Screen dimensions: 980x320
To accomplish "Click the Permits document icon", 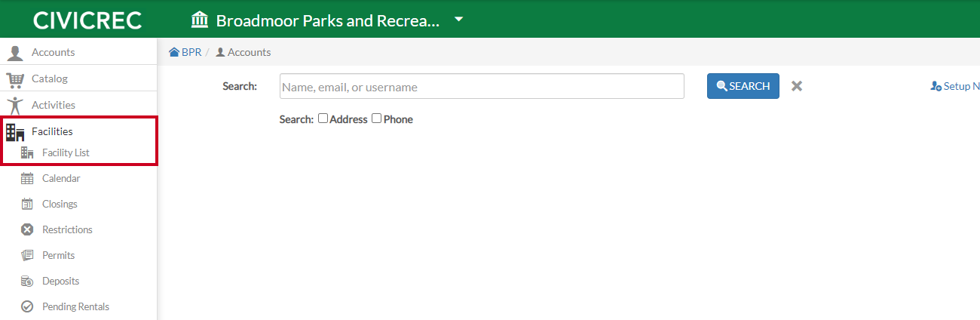I will coord(27,256).
